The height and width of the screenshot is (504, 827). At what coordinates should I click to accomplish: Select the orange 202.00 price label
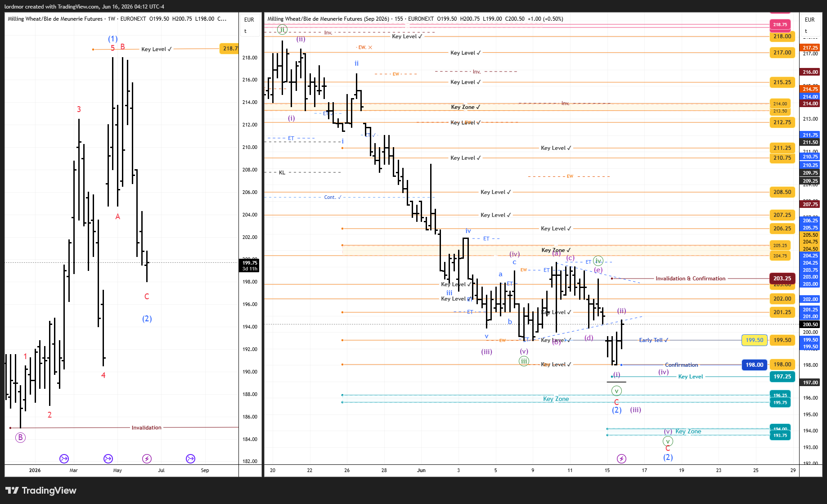tap(782, 299)
